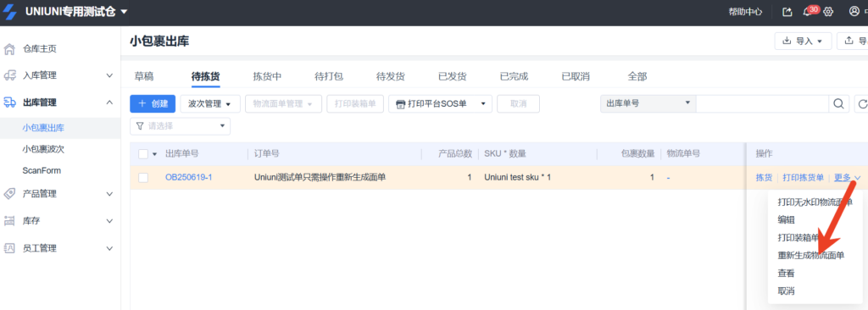Switch to the 已发货 tab
The image size is (868, 310).
click(453, 76)
